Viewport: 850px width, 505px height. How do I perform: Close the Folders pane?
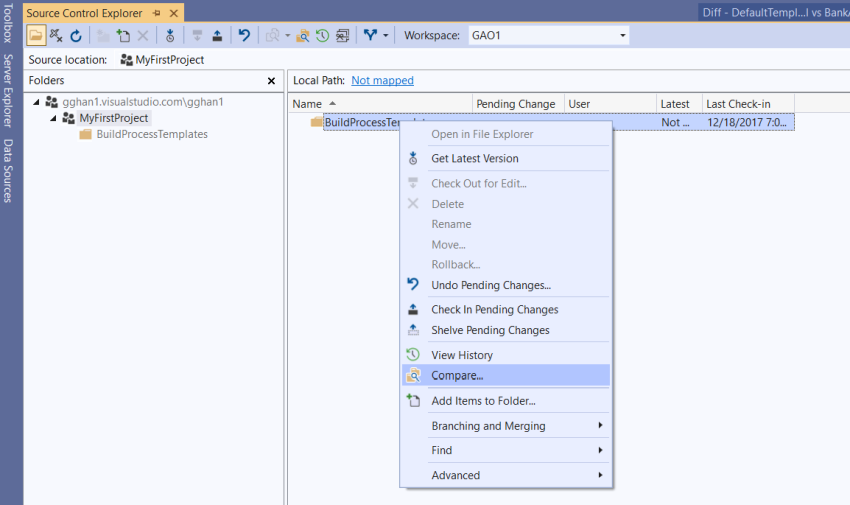click(x=271, y=81)
